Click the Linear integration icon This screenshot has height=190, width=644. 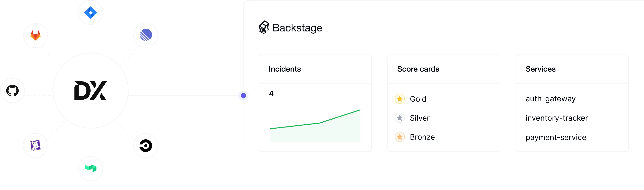[146, 35]
